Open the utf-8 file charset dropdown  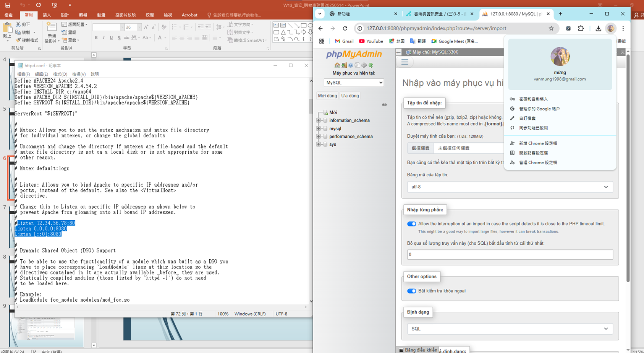510,187
